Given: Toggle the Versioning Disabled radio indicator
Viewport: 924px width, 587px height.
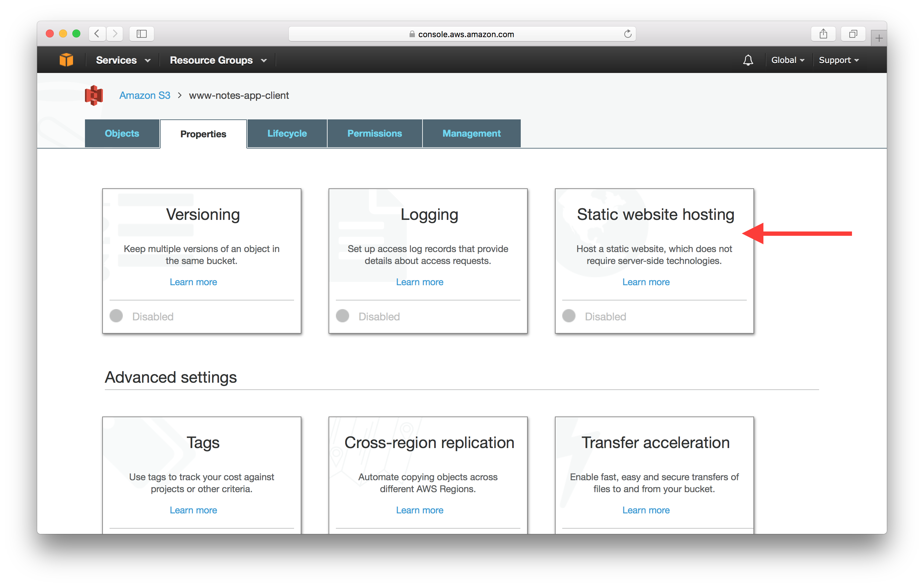Looking at the screenshot, I should 116,316.
